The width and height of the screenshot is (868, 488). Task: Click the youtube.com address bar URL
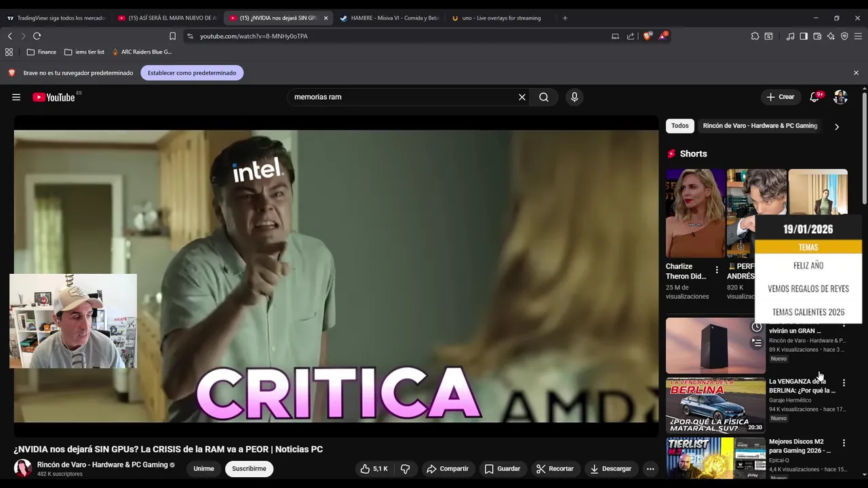[254, 36]
